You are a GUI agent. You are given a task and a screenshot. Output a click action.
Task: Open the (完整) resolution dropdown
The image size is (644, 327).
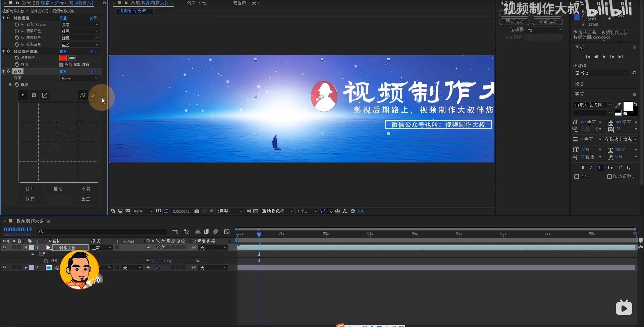230,211
